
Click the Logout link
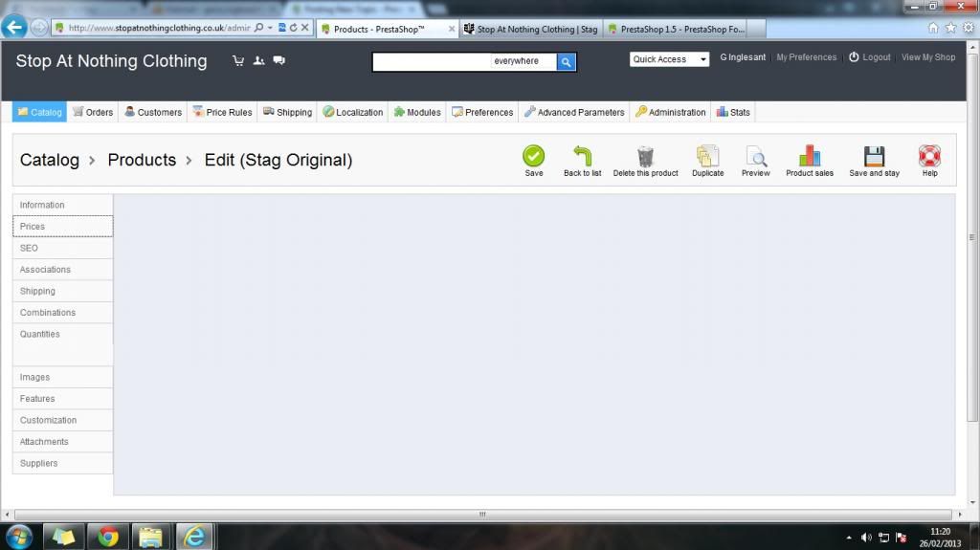pyautogui.click(x=870, y=57)
